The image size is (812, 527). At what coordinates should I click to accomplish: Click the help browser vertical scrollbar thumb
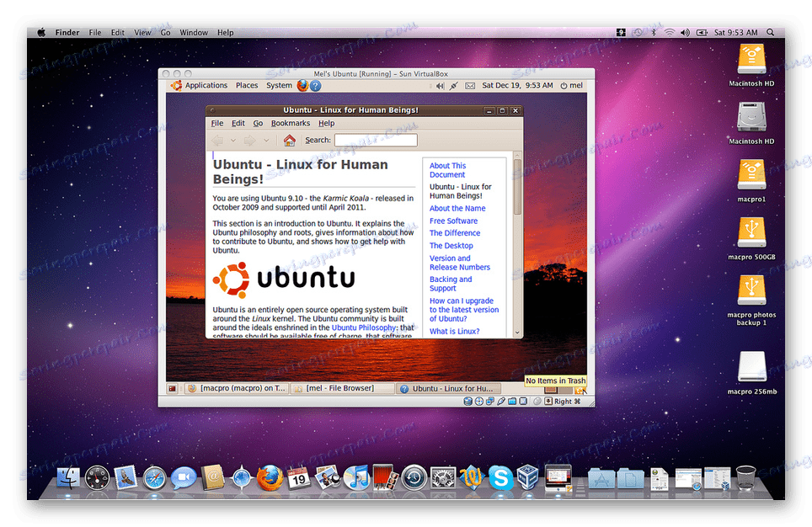(517, 186)
